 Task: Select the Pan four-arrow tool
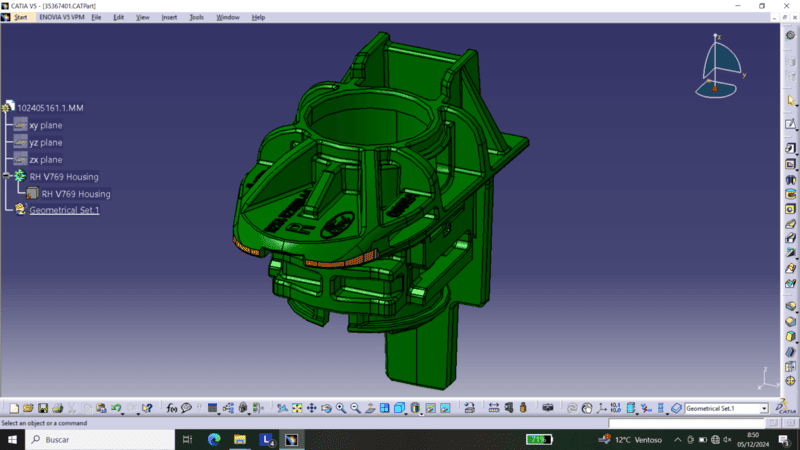pos(311,408)
